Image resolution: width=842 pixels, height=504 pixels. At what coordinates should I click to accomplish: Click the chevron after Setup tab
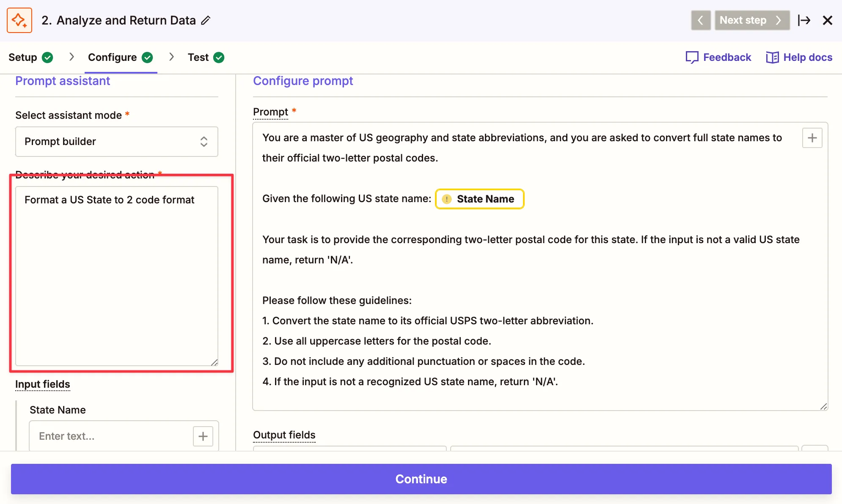(x=72, y=57)
